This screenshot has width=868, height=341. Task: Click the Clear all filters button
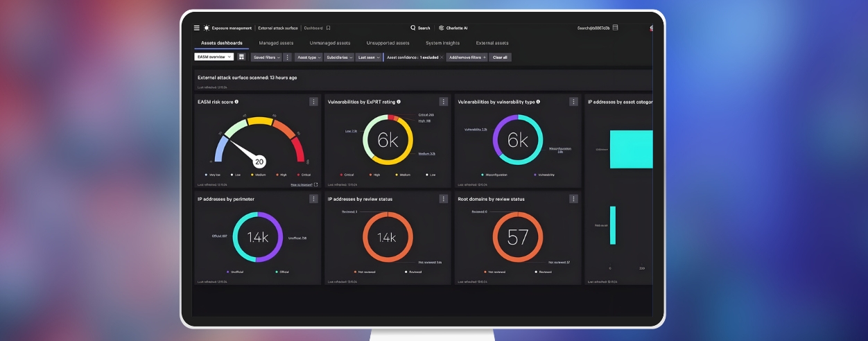[x=500, y=57]
